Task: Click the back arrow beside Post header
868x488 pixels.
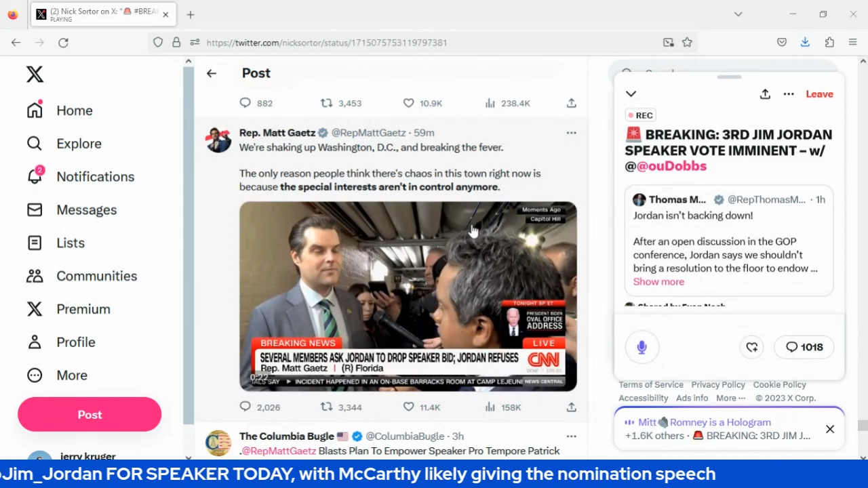Action: click(x=212, y=73)
